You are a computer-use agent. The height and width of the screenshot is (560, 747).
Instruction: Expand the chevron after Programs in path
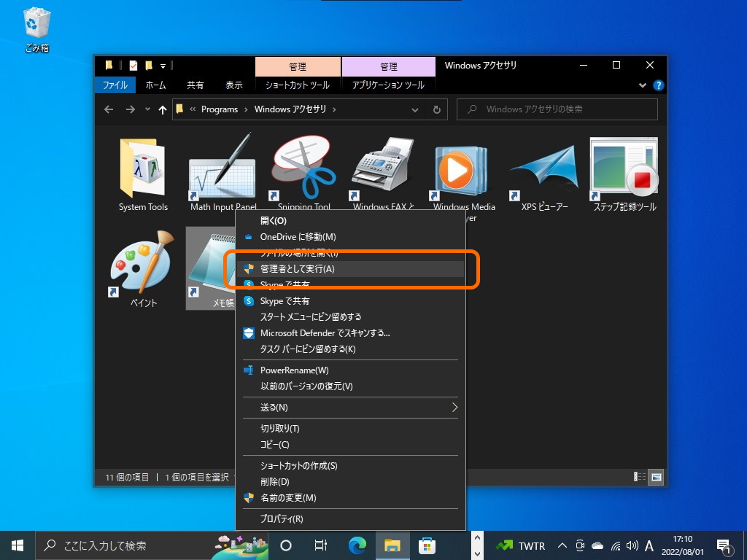click(x=246, y=109)
